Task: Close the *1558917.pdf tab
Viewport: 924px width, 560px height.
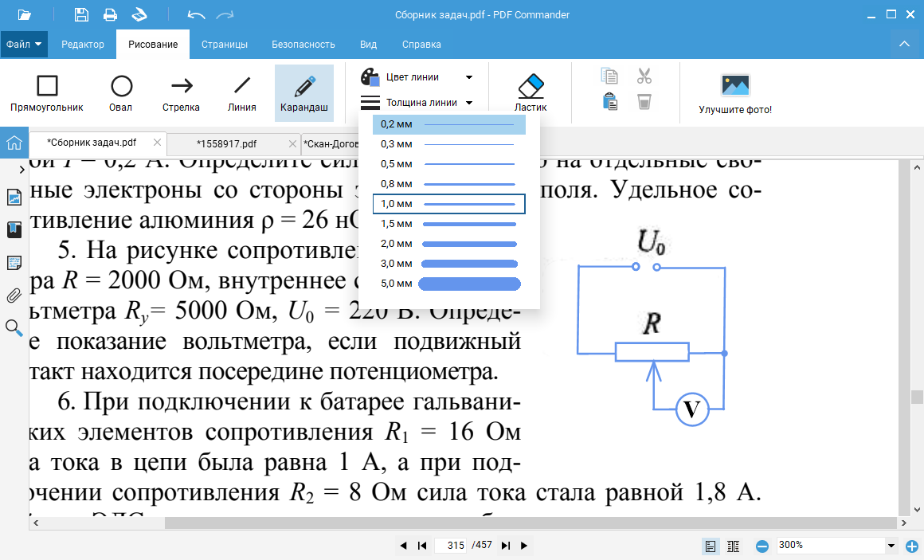Action: point(292,143)
